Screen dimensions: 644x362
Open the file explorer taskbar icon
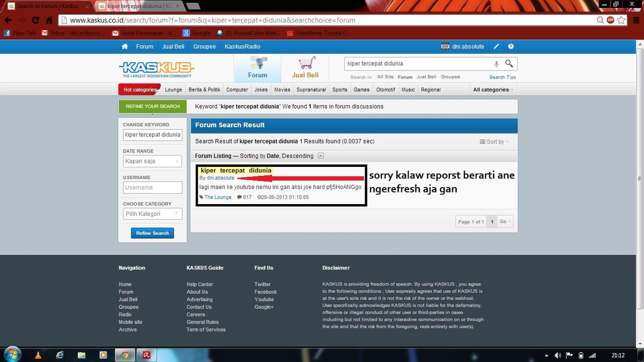(x=82, y=355)
